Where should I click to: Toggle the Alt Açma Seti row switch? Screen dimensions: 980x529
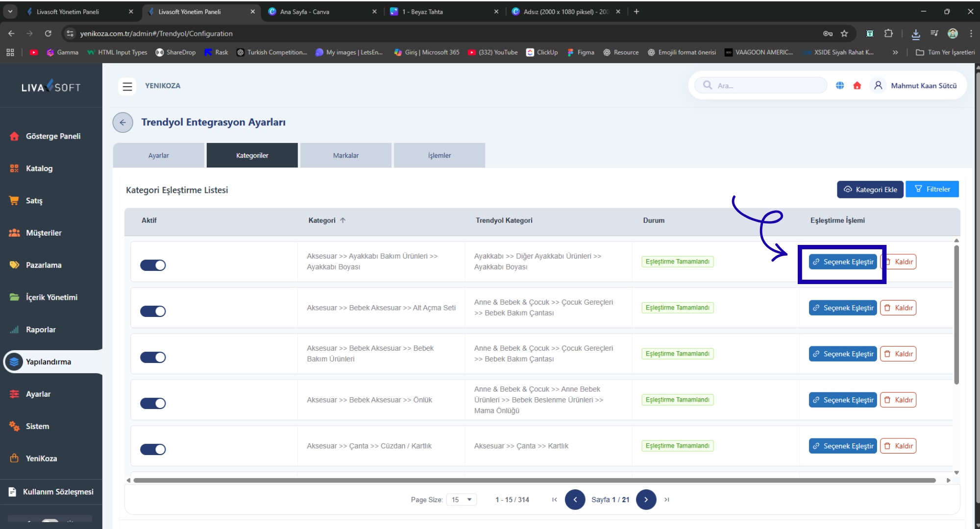(153, 312)
